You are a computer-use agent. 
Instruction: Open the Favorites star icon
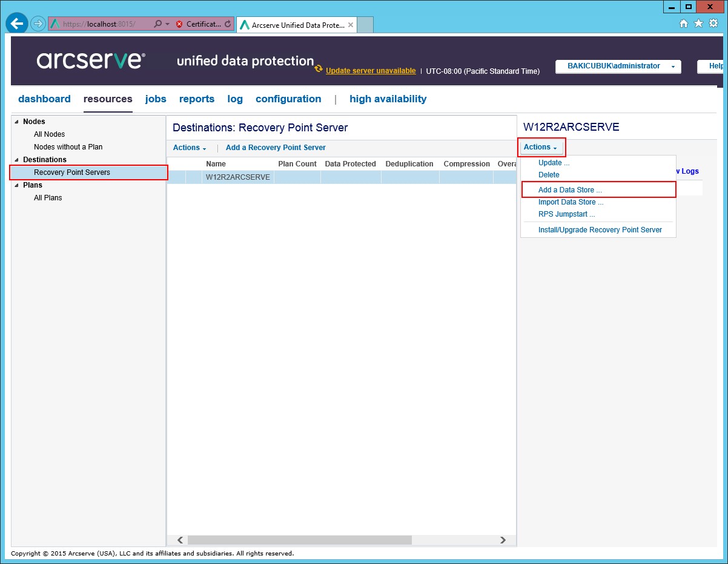pyautogui.click(x=698, y=24)
